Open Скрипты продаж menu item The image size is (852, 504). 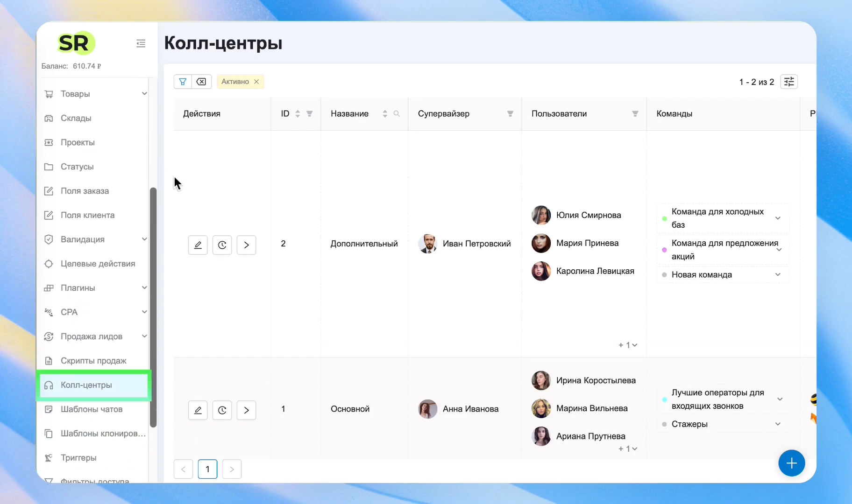pyautogui.click(x=93, y=361)
